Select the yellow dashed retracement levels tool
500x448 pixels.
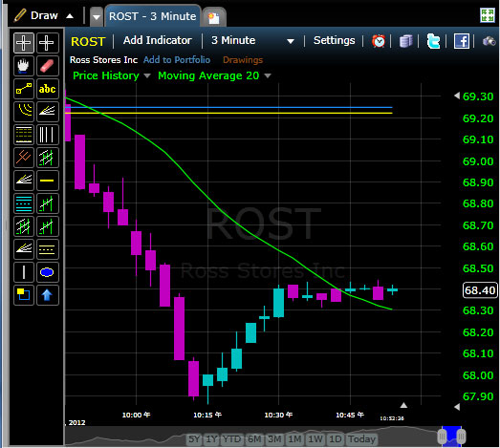click(x=24, y=135)
